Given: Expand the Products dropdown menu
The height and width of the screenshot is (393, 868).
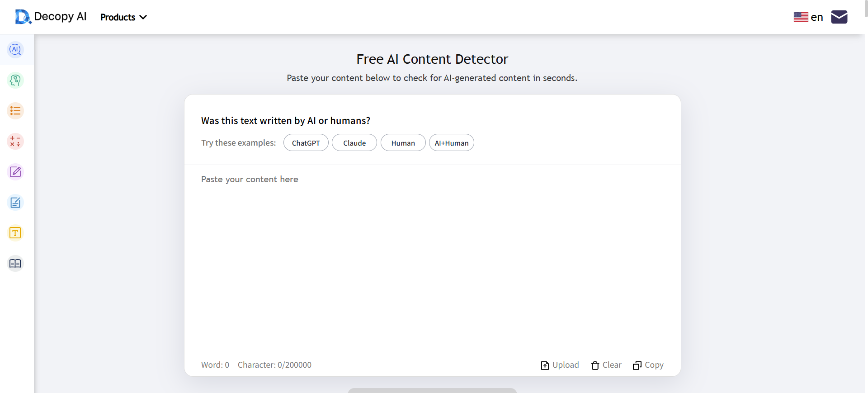Looking at the screenshot, I should pos(123,17).
